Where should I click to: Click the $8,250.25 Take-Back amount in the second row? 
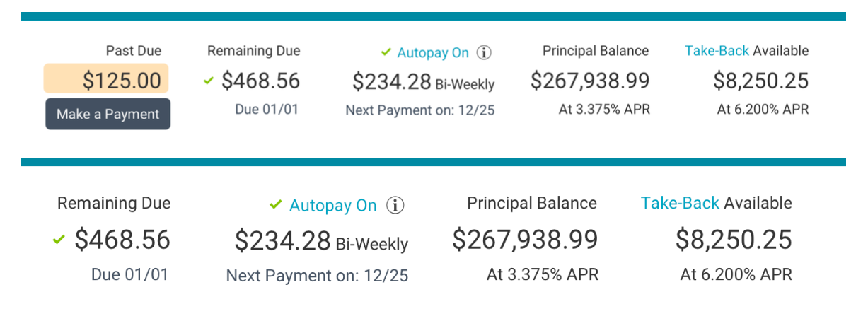coord(734,240)
